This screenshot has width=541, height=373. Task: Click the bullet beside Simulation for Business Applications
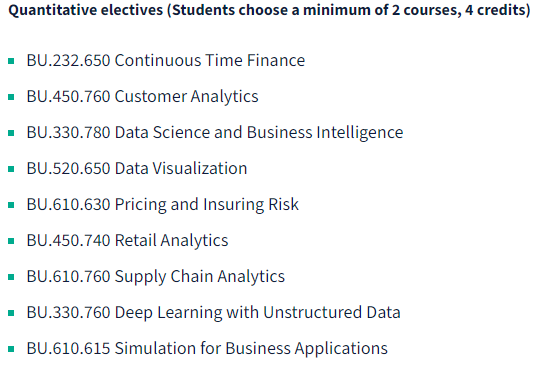click(11, 349)
